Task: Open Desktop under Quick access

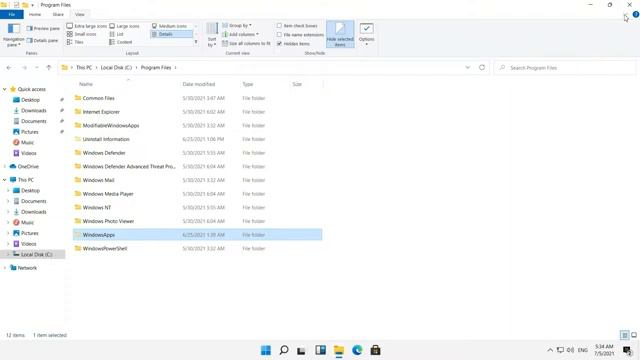Action: coord(30,100)
